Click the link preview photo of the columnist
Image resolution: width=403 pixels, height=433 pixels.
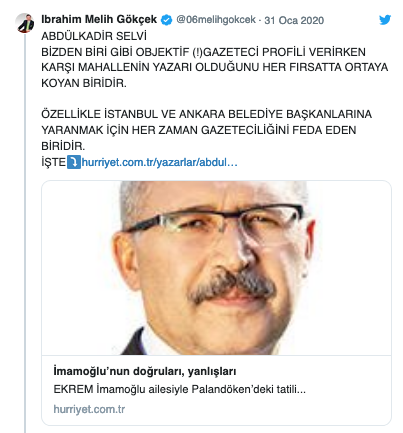pos(216,268)
